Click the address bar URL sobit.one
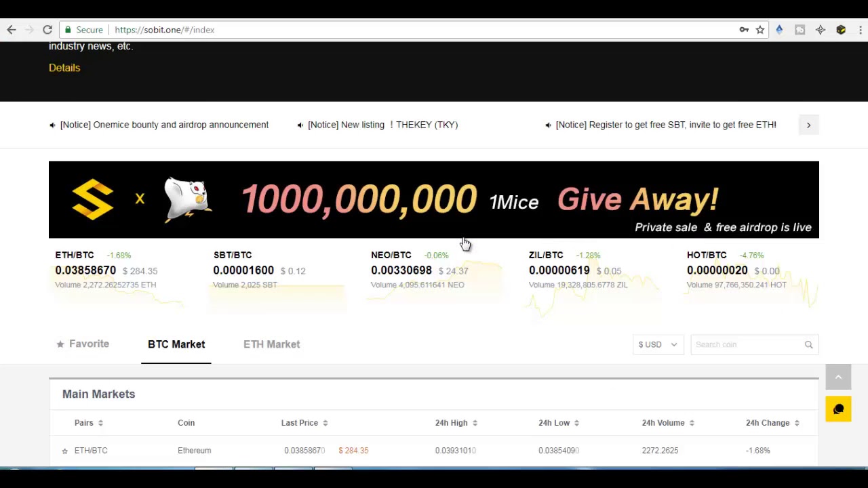 [x=165, y=30]
